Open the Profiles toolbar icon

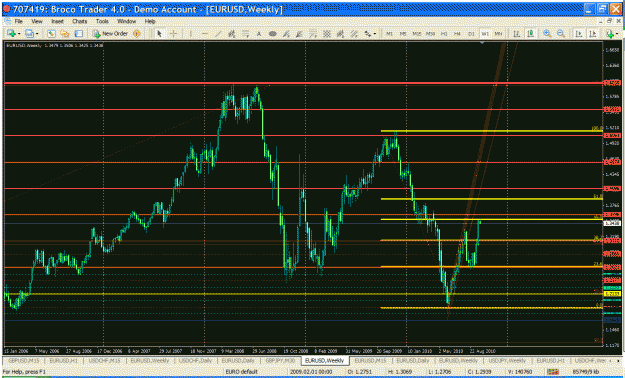[x=29, y=34]
